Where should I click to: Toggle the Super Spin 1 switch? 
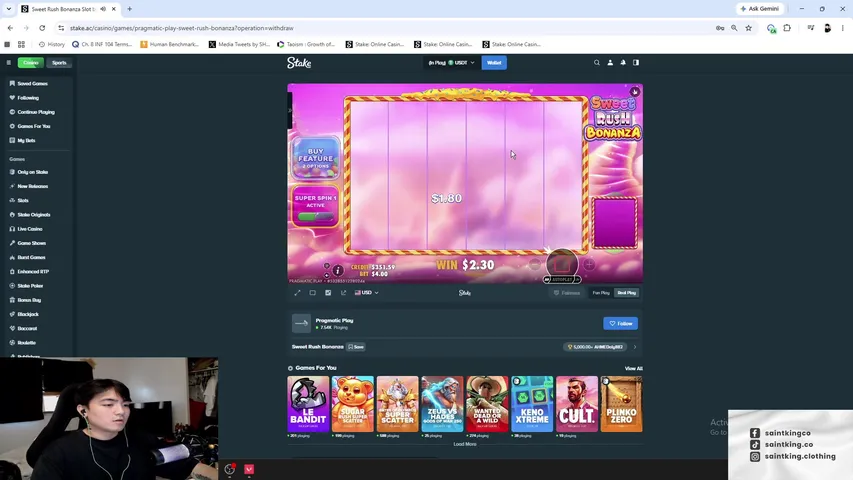tap(316, 217)
